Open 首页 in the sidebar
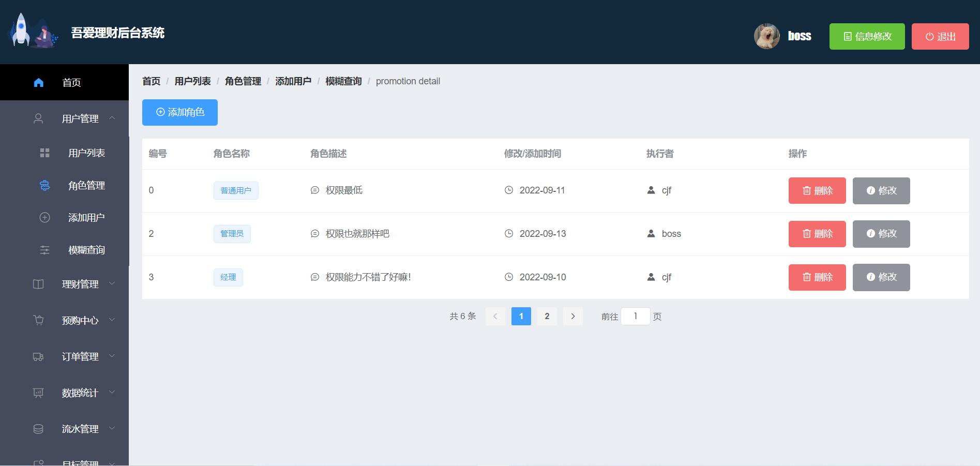The image size is (980, 466). coord(64,82)
